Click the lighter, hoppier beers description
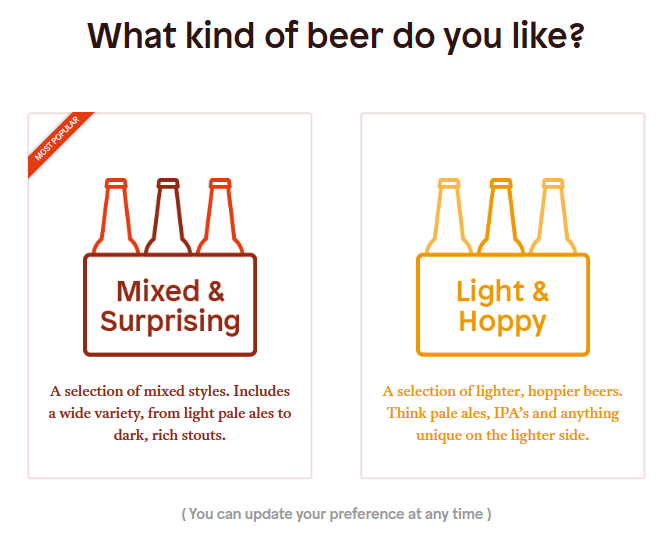 click(x=502, y=391)
